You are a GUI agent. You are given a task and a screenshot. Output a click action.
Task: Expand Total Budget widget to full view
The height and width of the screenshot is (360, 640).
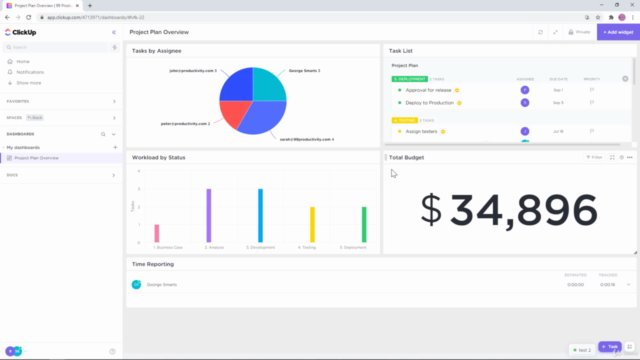[612, 157]
